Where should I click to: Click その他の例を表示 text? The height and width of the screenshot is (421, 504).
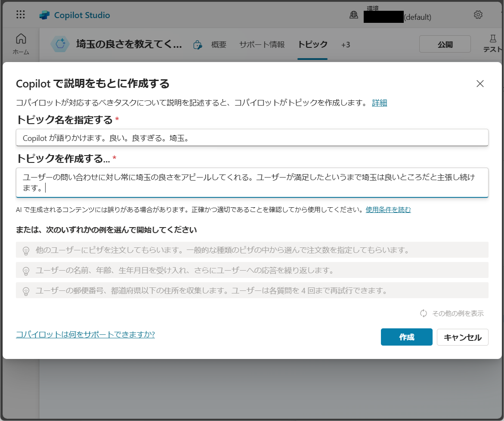(458, 314)
